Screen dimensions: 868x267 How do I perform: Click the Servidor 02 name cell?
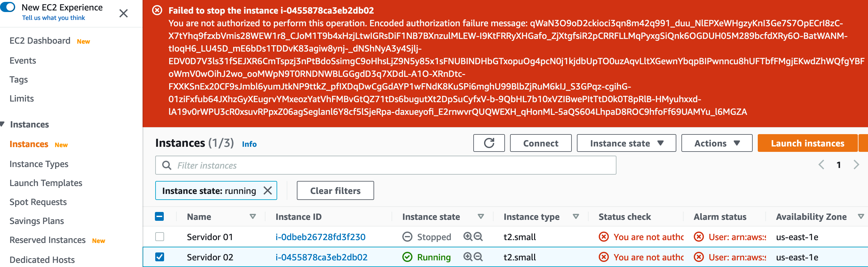210,257
